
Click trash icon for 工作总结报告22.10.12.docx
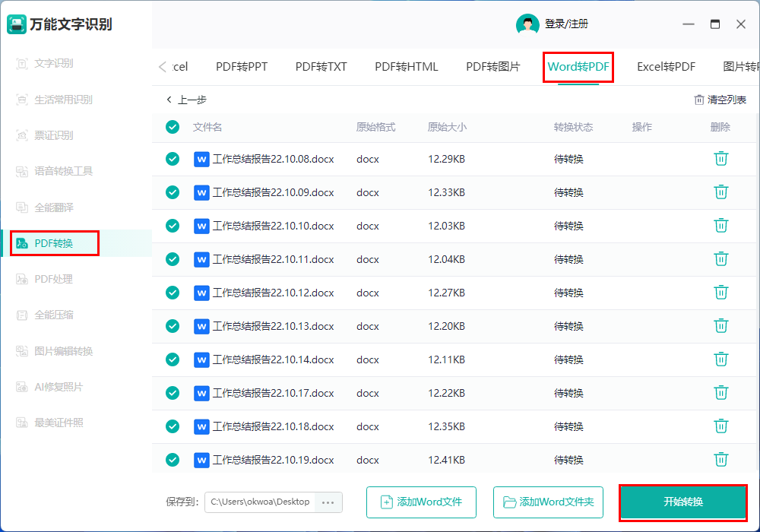pos(720,293)
